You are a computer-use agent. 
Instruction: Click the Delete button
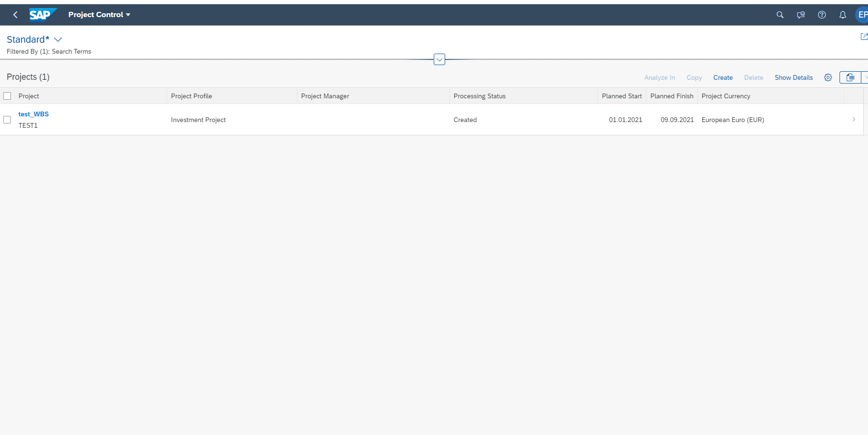[x=754, y=77]
